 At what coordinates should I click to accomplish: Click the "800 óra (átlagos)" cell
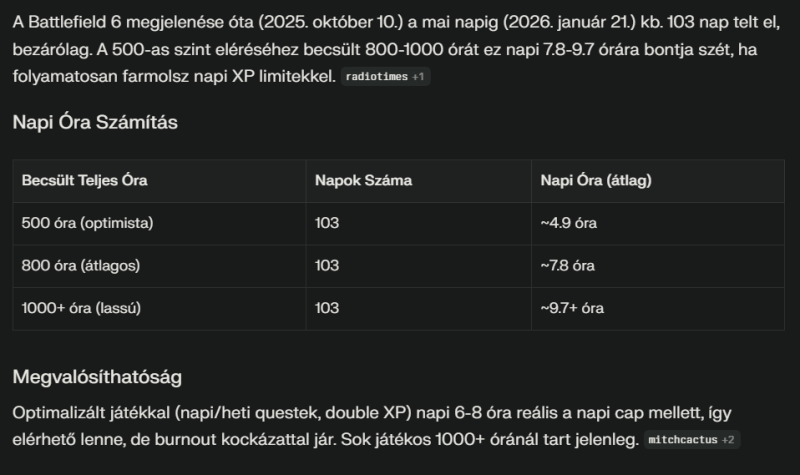(80, 266)
